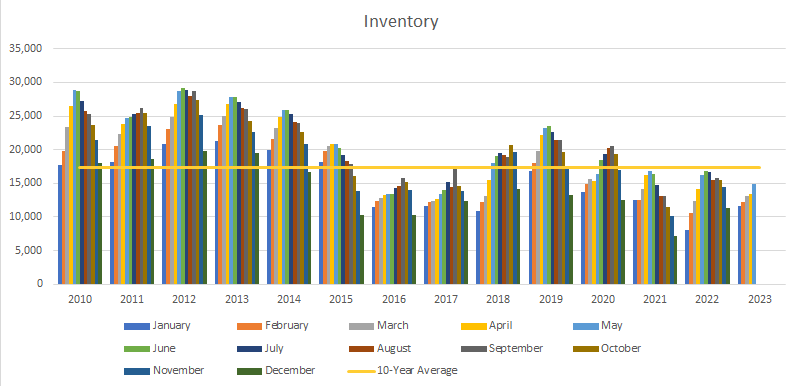Select the December legend color swatch
Image resolution: width=799 pixels, height=386 pixels.
point(249,371)
